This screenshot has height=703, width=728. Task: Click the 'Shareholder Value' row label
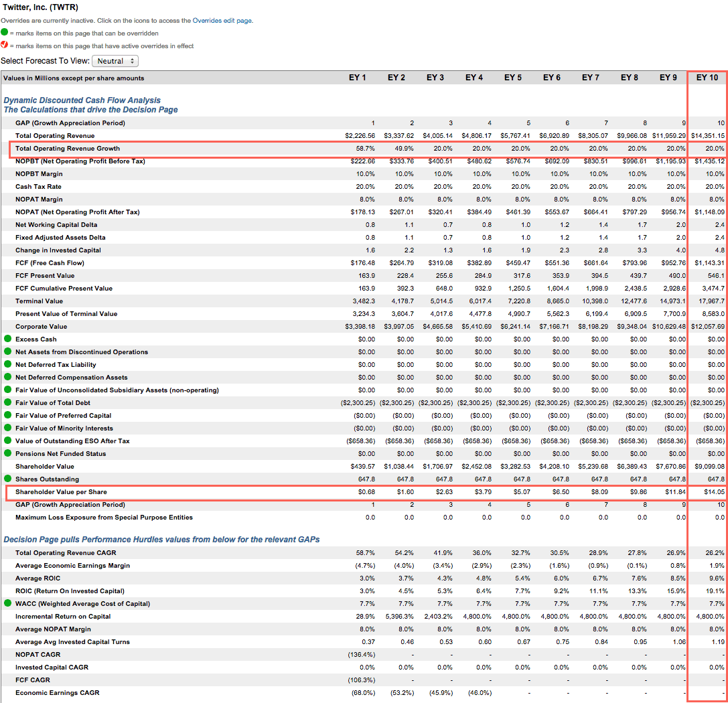(x=45, y=467)
